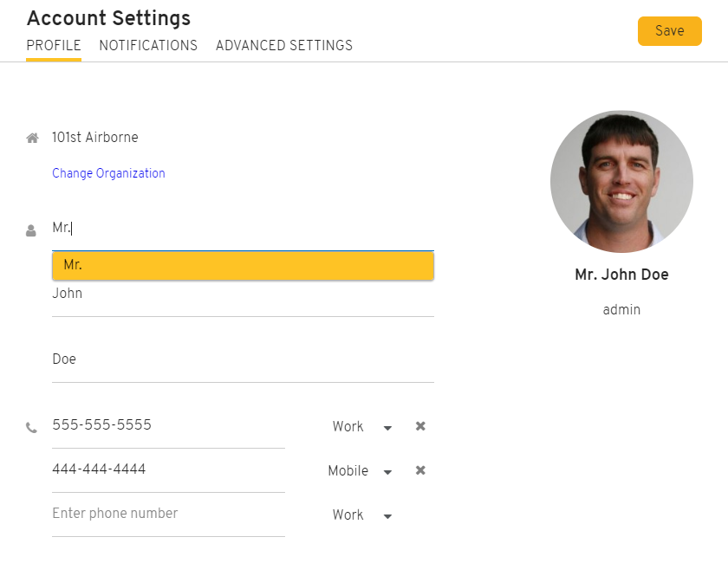The width and height of the screenshot is (728, 563).
Task: Follow the Change Organization link
Action: point(108,173)
